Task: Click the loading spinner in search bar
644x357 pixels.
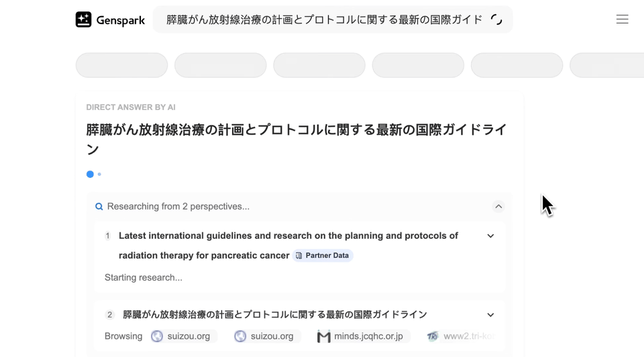Action: coord(496,19)
